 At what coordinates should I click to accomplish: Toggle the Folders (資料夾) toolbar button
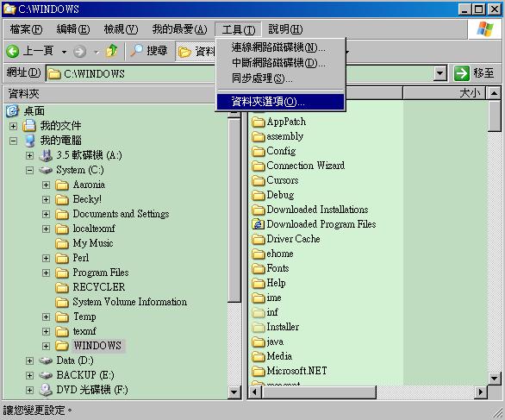196,51
